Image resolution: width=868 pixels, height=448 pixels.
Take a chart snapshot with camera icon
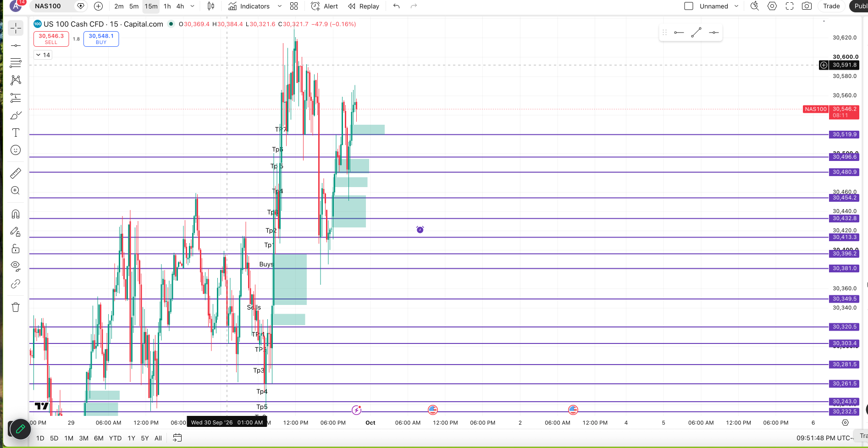(807, 6)
